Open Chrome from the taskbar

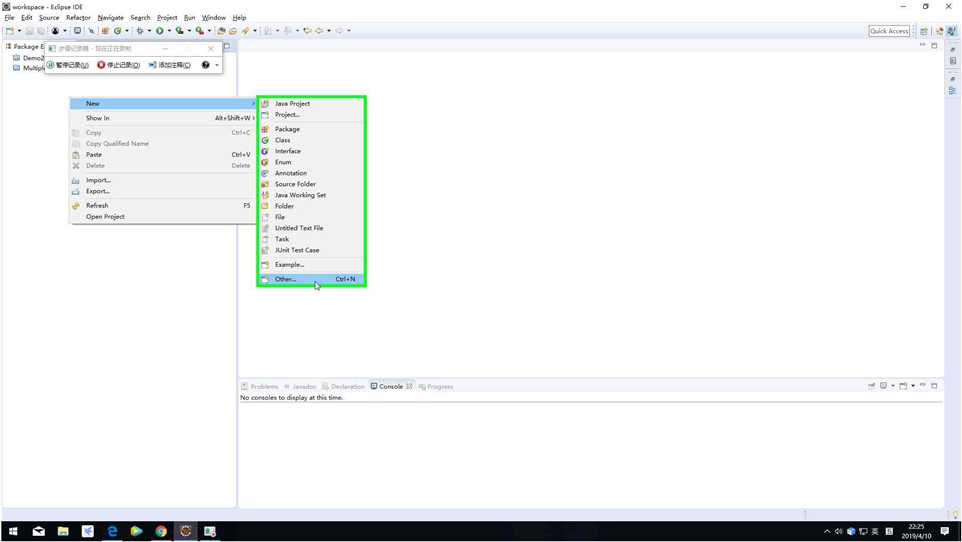(161, 531)
